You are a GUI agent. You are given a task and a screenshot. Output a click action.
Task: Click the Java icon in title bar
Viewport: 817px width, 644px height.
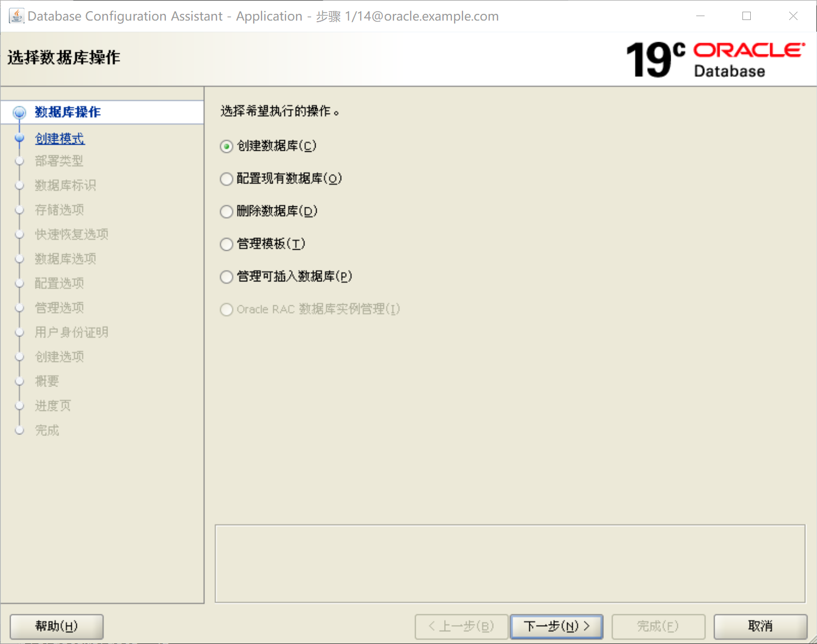coord(16,16)
